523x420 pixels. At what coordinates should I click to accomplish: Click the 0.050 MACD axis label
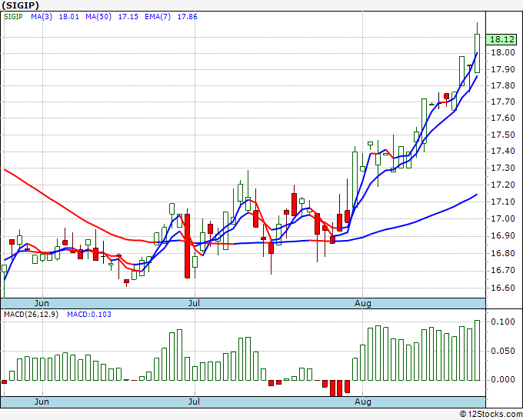click(503, 351)
